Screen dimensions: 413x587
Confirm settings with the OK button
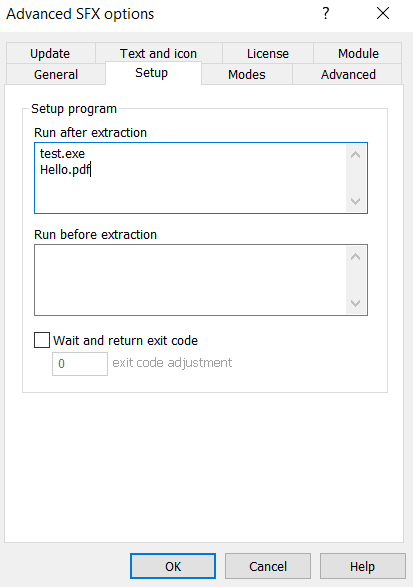173,566
